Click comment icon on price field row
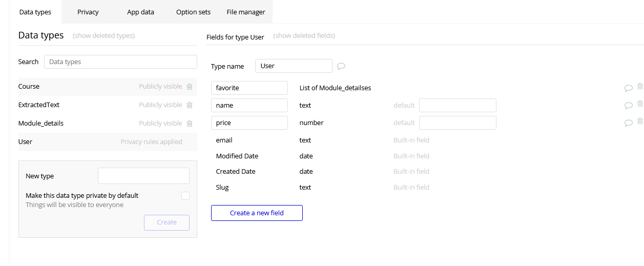Viewport: 644px width, 266px height. [628, 123]
